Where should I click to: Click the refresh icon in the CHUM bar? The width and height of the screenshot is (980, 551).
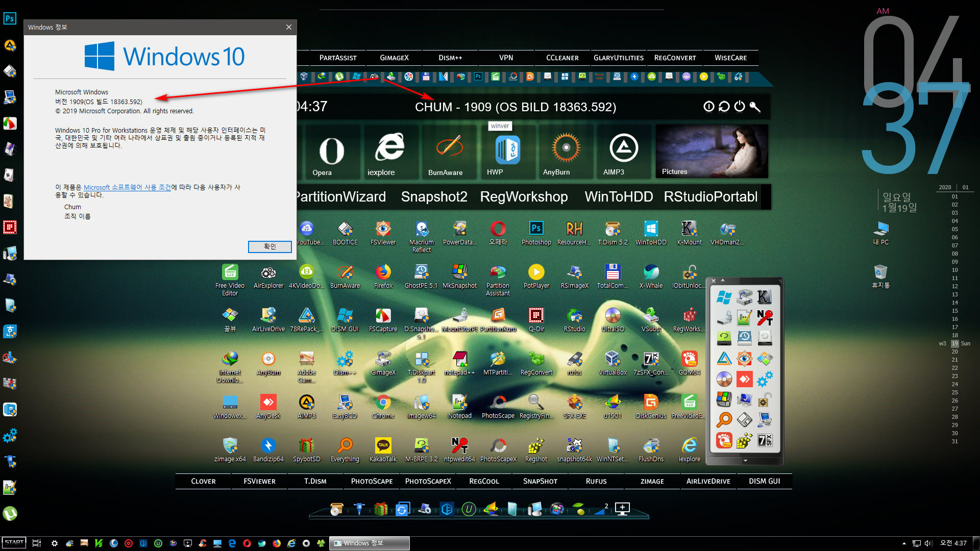pyautogui.click(x=724, y=106)
